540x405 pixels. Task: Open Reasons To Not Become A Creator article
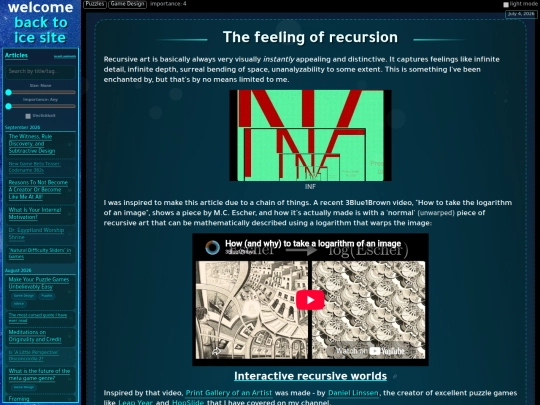(38, 189)
